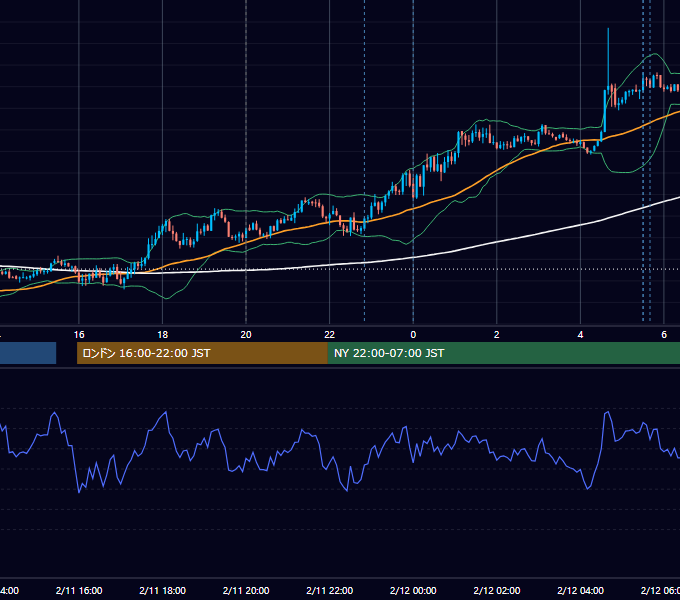Click the 20 hour label on price chart axis
The height and width of the screenshot is (600, 680).
(246, 335)
